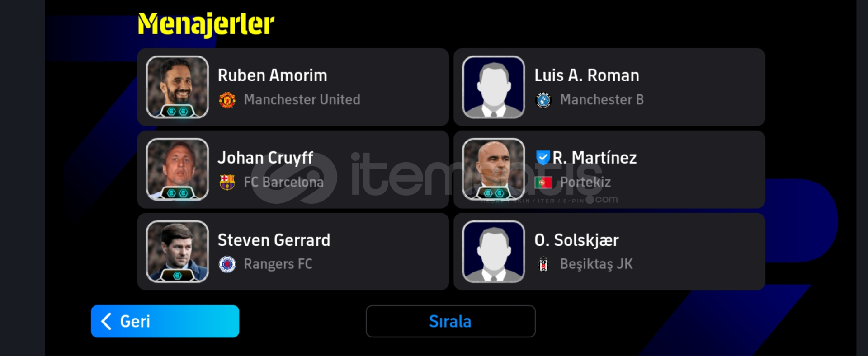Click the Manchester United club crest
Image resolution: width=868 pixels, height=356 pixels.
(x=227, y=100)
